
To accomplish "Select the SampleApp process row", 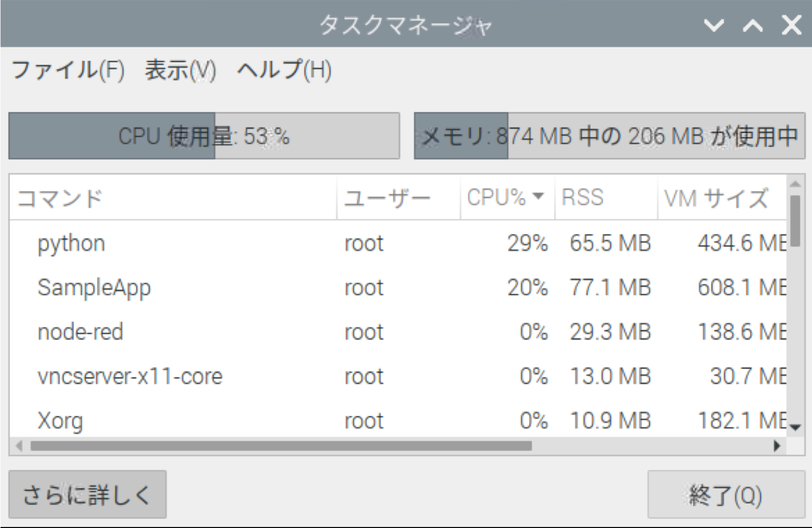I will pos(197,287).
